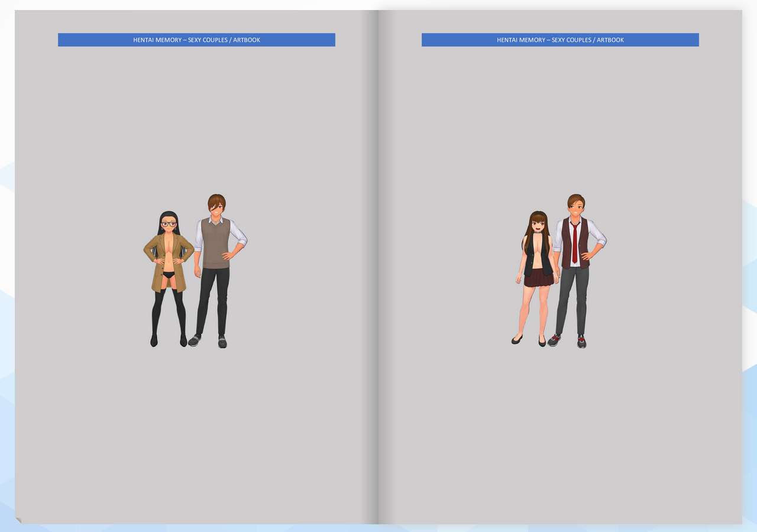Click the head of the left page man
This screenshot has height=532, width=757.
click(x=216, y=205)
